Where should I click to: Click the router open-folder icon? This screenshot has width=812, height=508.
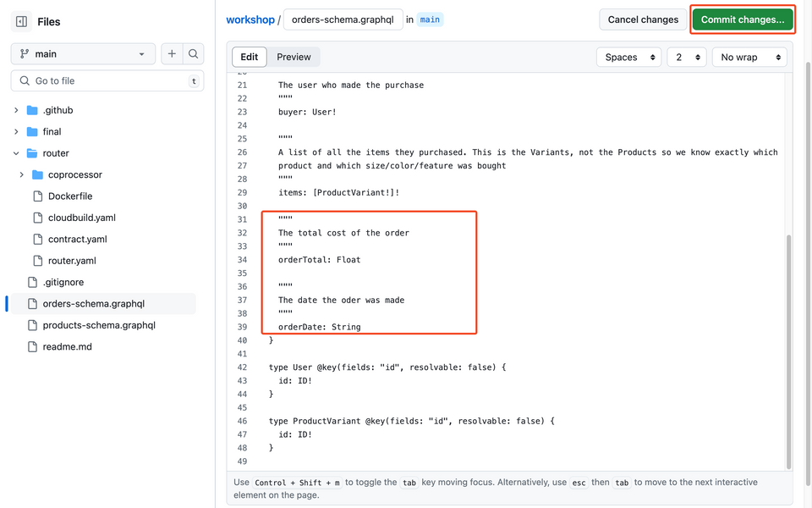(x=32, y=153)
